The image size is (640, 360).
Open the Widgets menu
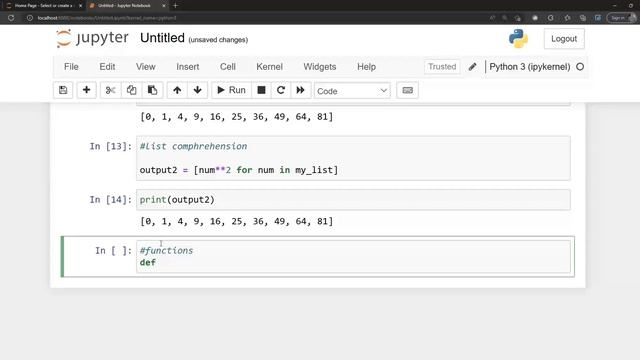(x=320, y=67)
